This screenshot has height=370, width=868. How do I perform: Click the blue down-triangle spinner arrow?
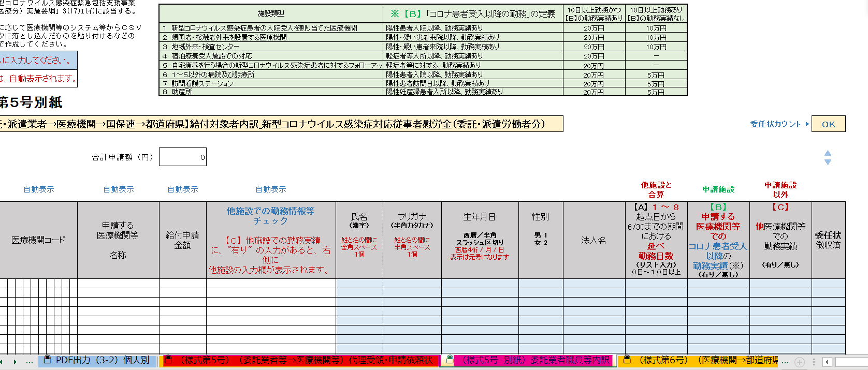(x=828, y=162)
